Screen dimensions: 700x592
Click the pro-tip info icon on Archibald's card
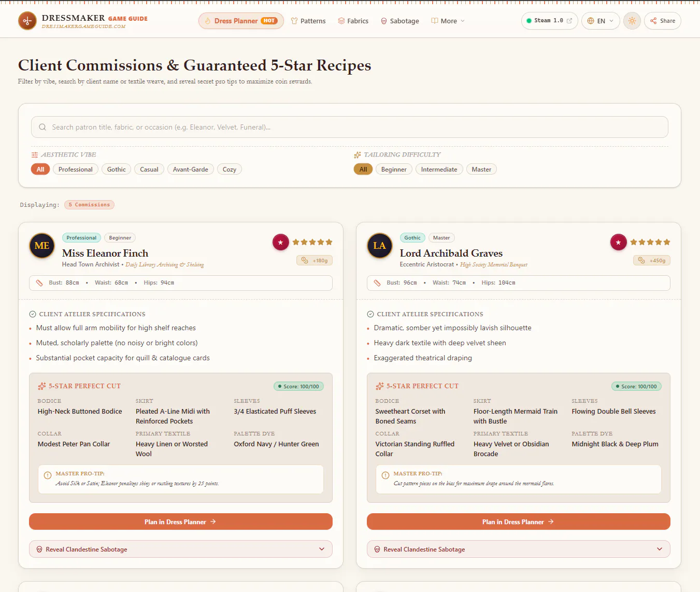coord(385,475)
